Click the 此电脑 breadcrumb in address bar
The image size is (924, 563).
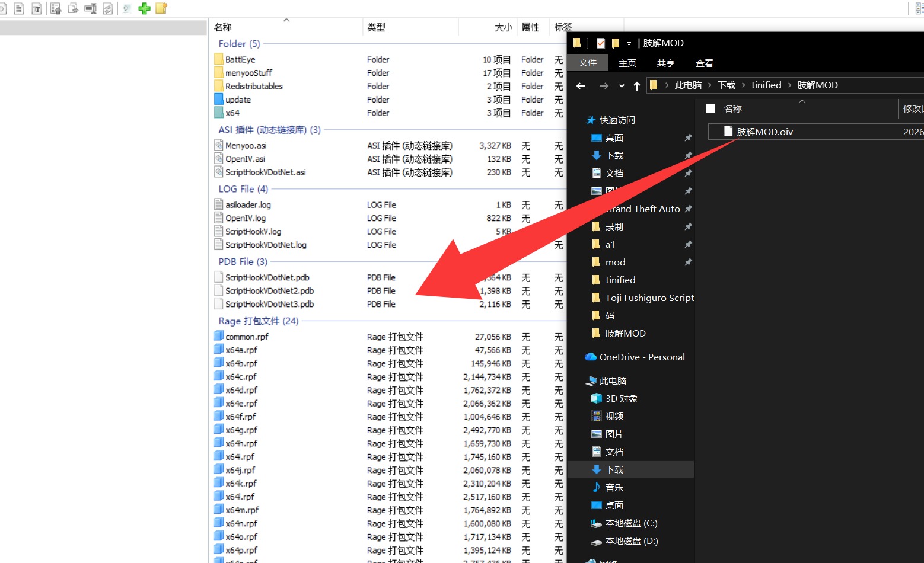(x=688, y=85)
